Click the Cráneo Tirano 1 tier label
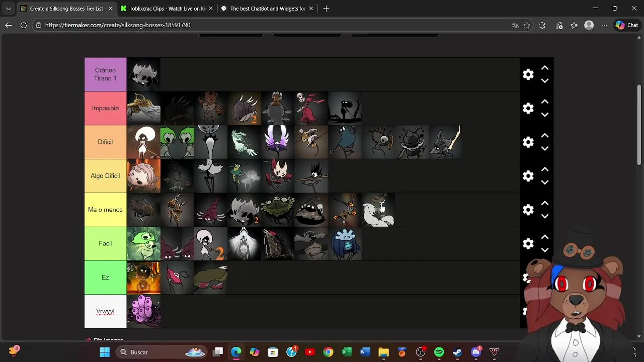644x362 pixels. click(105, 74)
